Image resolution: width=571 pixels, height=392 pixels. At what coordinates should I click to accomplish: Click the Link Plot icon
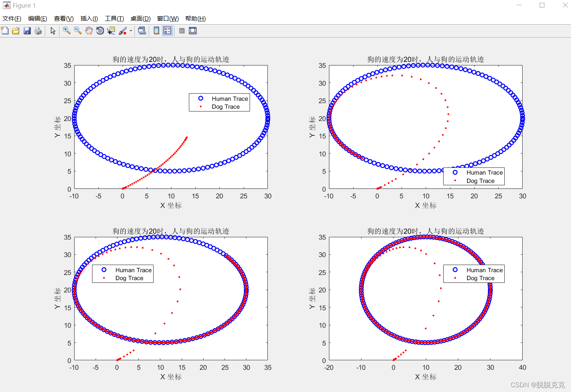coord(142,31)
